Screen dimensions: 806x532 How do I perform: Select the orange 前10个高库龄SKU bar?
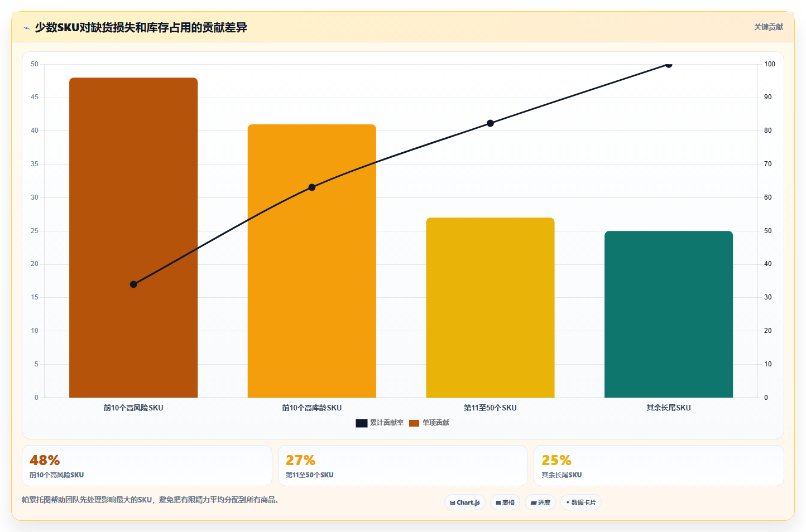(312, 261)
